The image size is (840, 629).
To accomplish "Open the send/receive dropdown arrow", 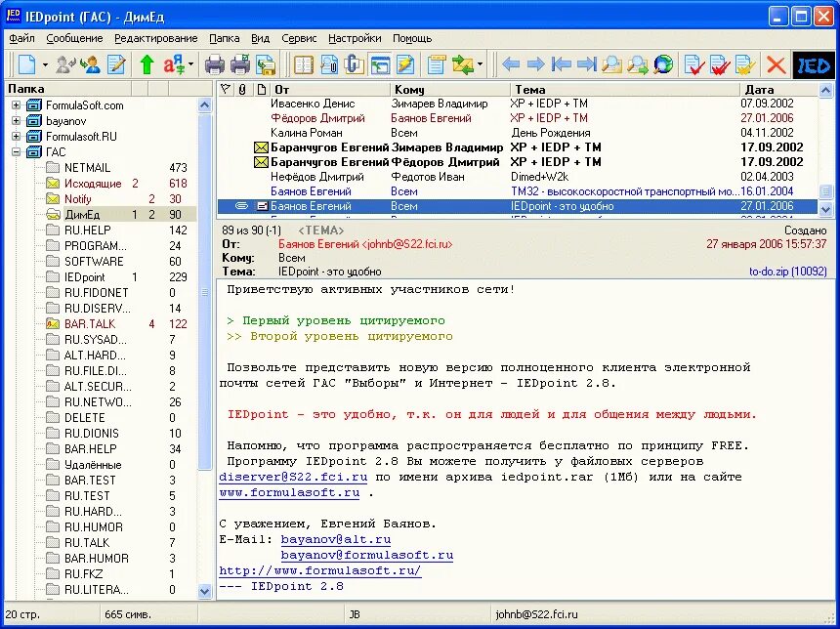I will (480, 64).
